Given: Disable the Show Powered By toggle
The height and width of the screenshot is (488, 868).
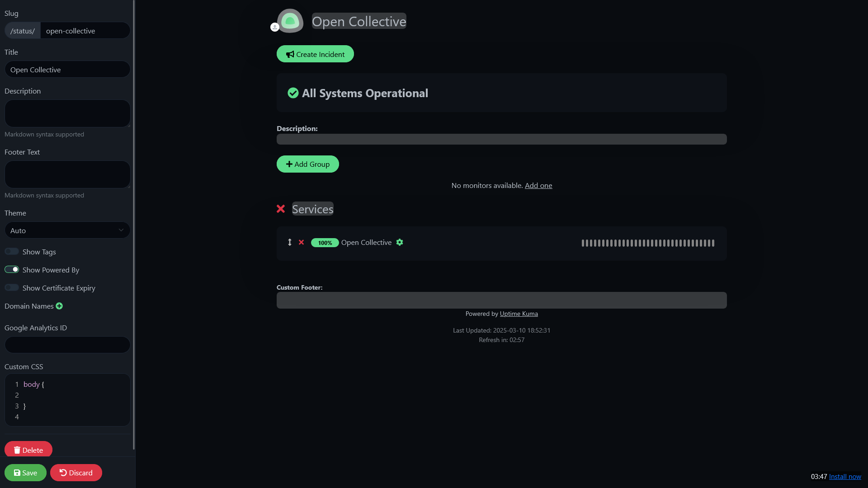Looking at the screenshot, I should point(12,269).
